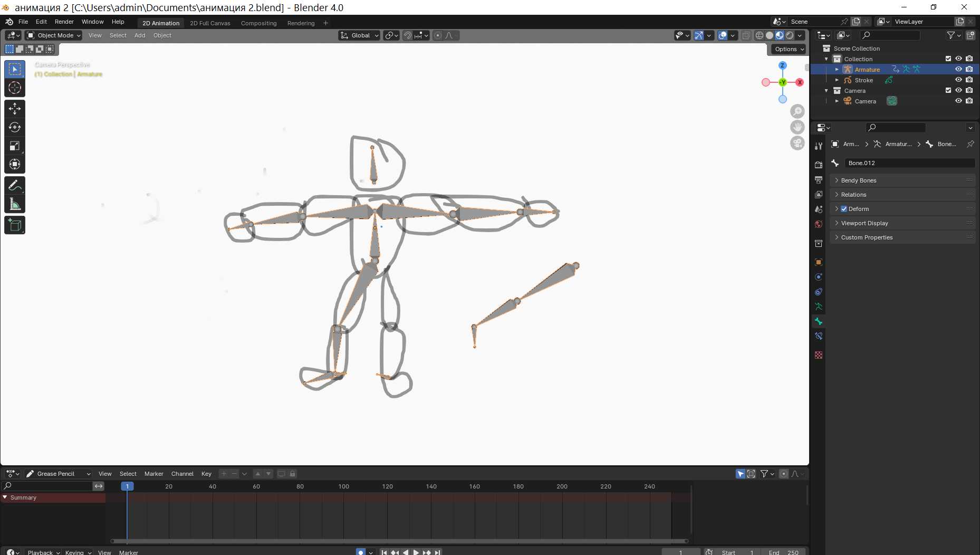Image resolution: width=980 pixels, height=555 pixels.
Task: Activate the Annotate tool
Action: click(x=15, y=186)
